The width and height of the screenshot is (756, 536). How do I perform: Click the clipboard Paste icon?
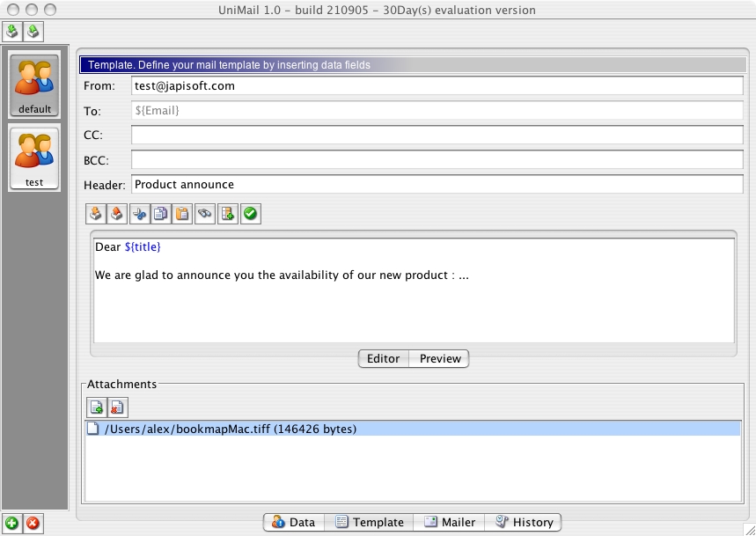point(182,214)
